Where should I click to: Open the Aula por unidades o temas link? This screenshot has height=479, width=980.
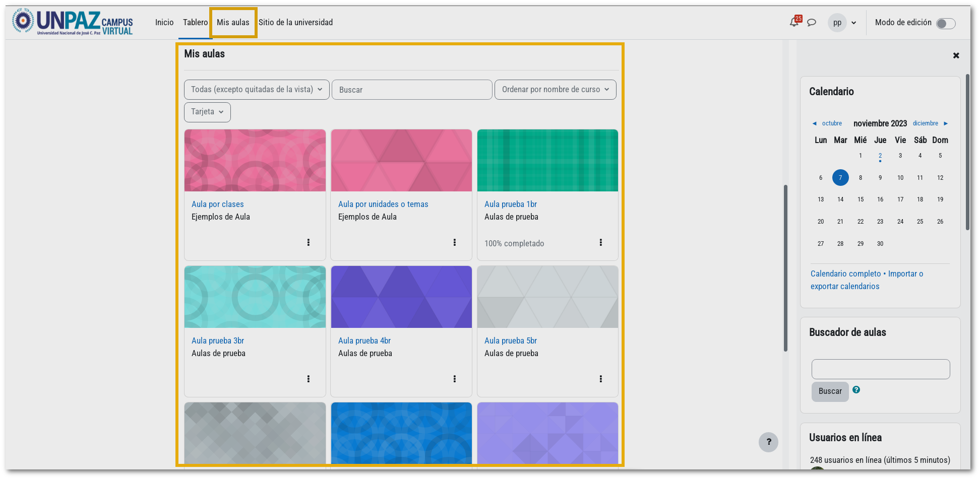pyautogui.click(x=383, y=204)
